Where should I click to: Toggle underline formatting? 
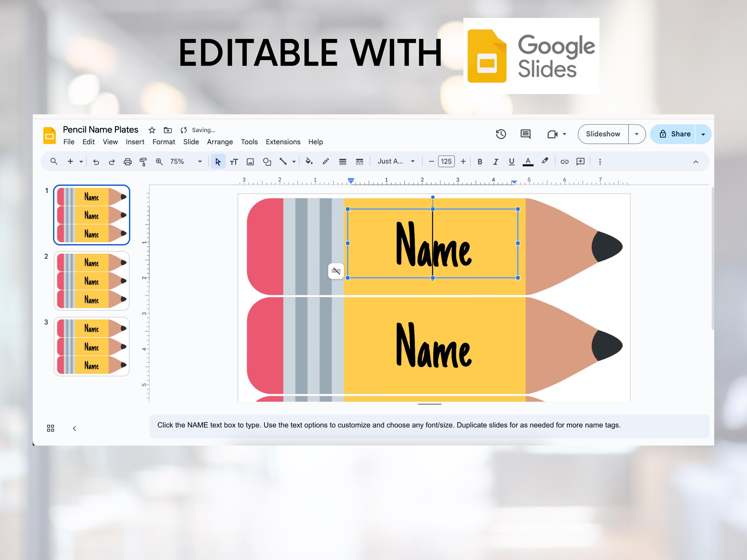tap(511, 161)
